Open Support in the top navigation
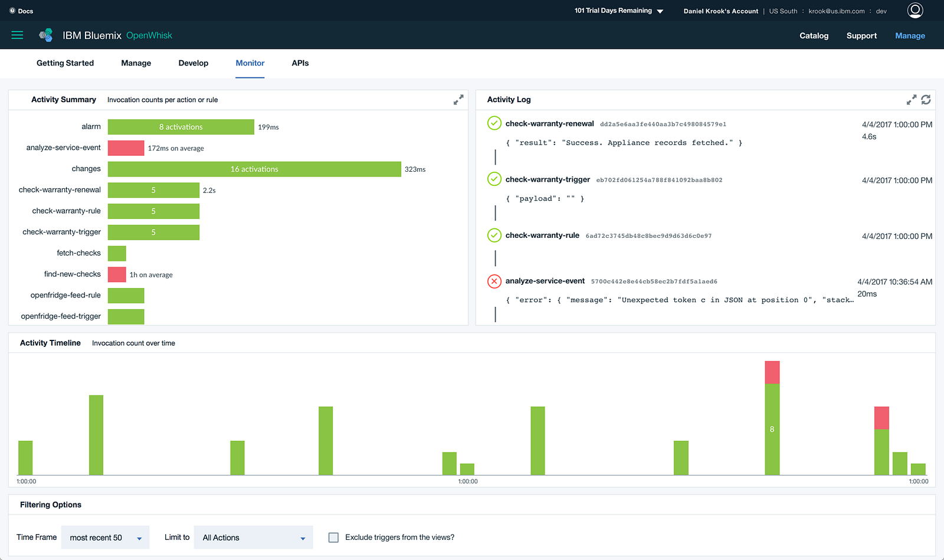The image size is (944, 560). tap(861, 36)
